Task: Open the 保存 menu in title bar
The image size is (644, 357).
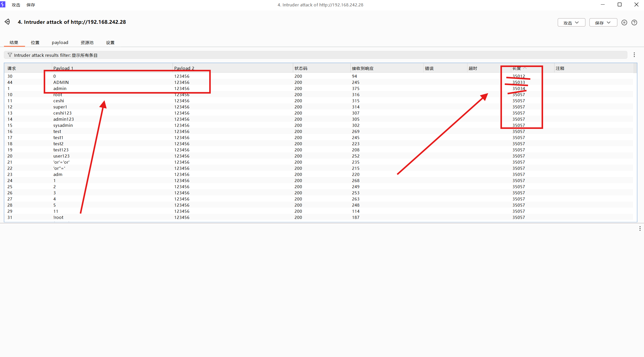Action: (31, 5)
